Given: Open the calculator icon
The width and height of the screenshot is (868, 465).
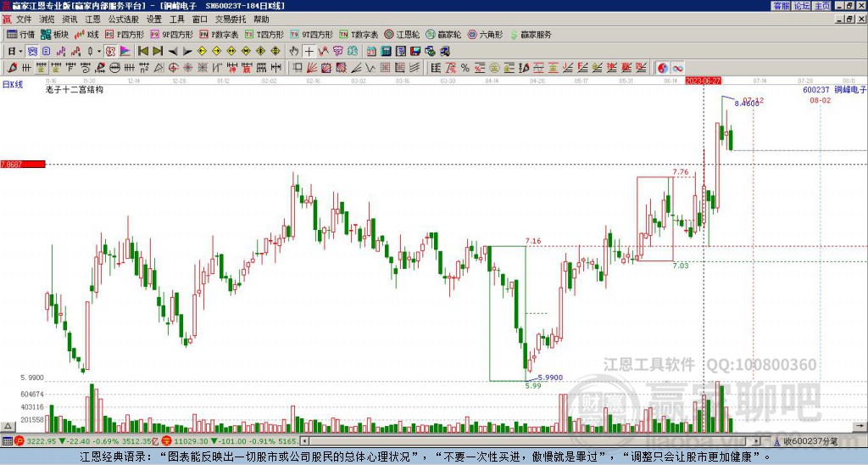Looking at the screenshot, I should 386,52.
